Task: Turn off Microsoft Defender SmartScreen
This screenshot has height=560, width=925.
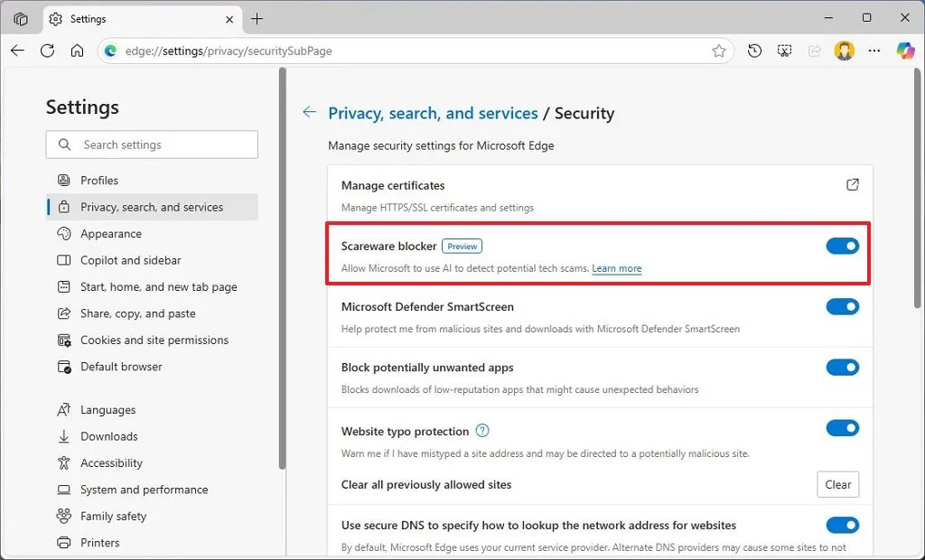Action: coord(842,306)
